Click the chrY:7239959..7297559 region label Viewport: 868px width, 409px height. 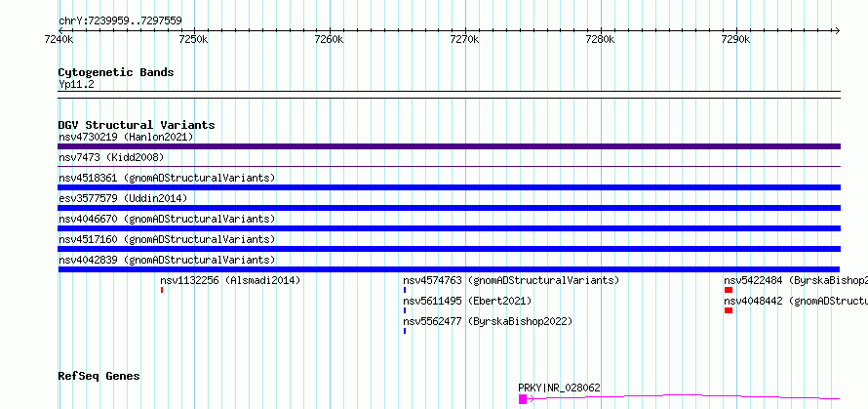[x=120, y=21]
